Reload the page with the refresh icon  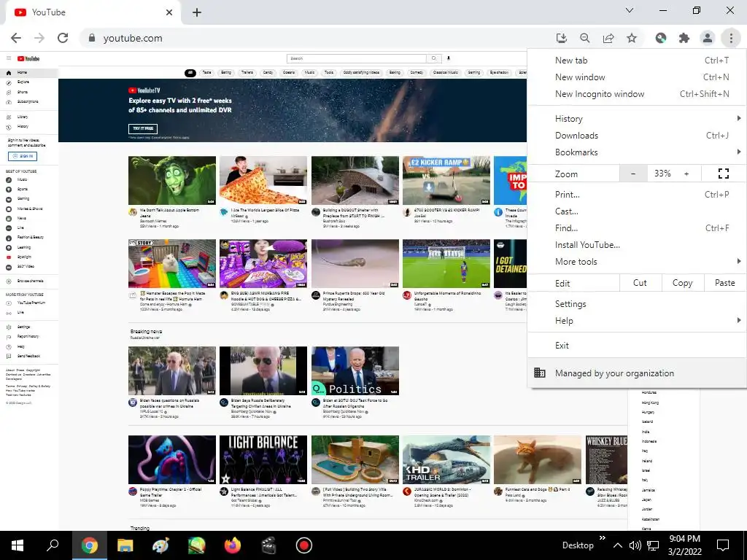coord(63,38)
